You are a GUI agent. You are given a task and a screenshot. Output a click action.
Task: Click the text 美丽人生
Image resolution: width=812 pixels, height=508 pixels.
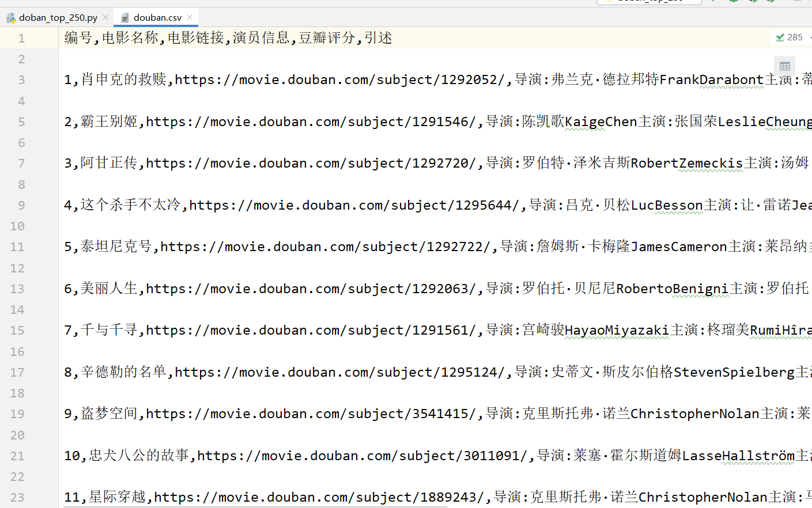pos(109,289)
